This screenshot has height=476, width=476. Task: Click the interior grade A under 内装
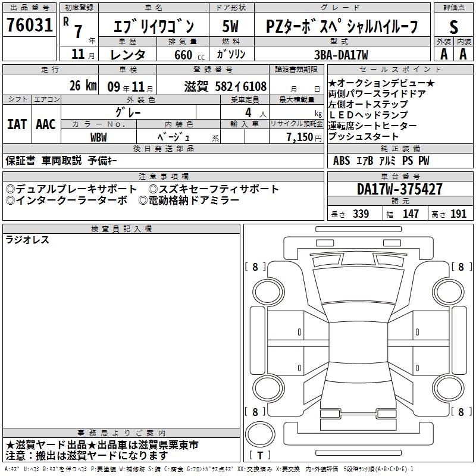pyautogui.click(x=462, y=54)
